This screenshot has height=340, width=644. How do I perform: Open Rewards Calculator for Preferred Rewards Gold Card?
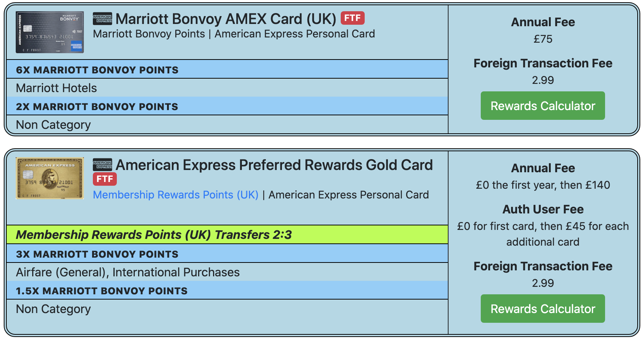[x=543, y=309]
